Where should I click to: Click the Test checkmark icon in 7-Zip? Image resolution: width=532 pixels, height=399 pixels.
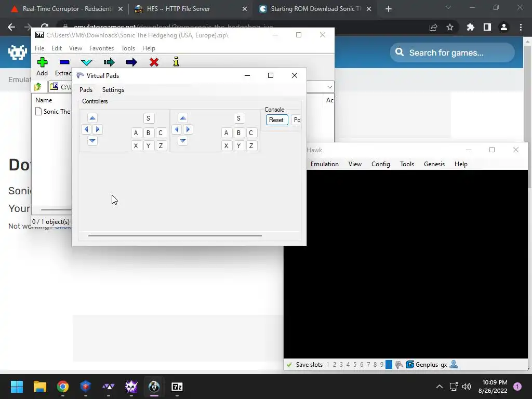coord(87,62)
